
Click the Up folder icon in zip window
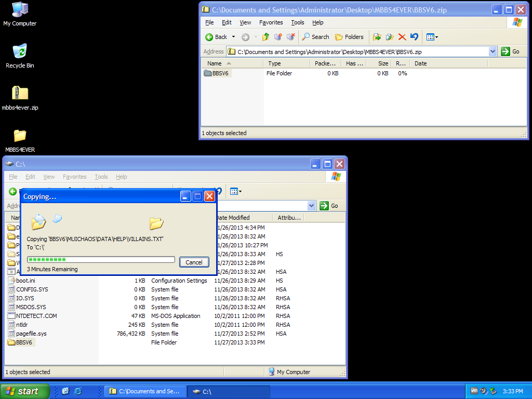266,37
